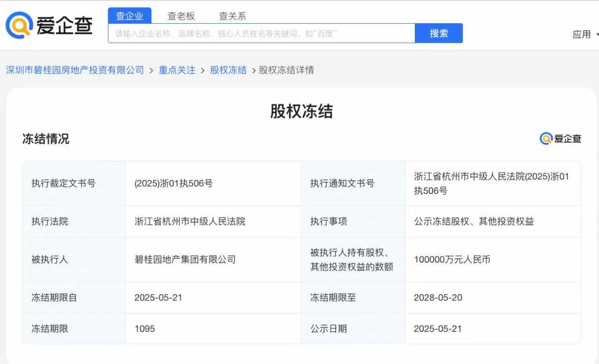Select 浙江省杭州市中级人民法院 in 执行法院 row
Screen dimensions: 599x364
click(190, 221)
